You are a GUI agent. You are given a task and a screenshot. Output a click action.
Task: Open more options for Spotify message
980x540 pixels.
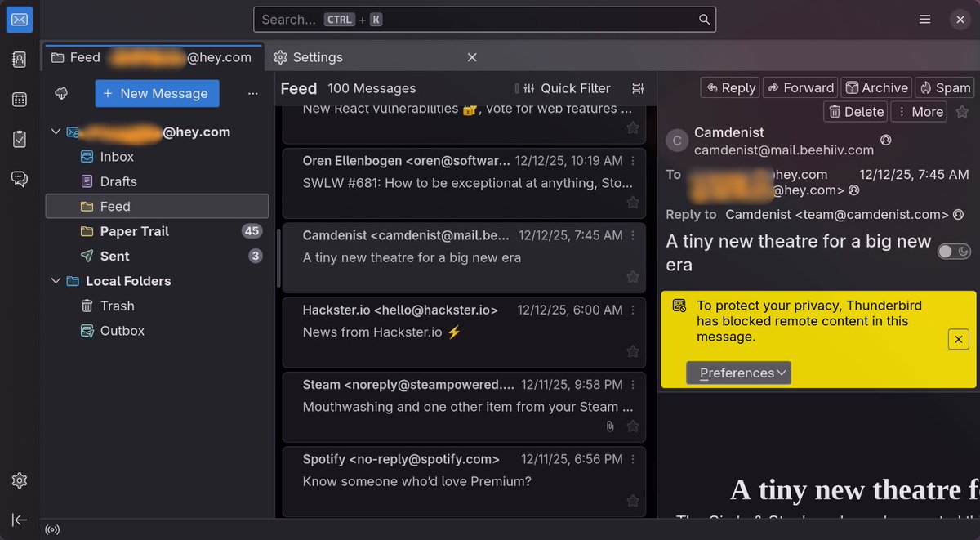633,460
